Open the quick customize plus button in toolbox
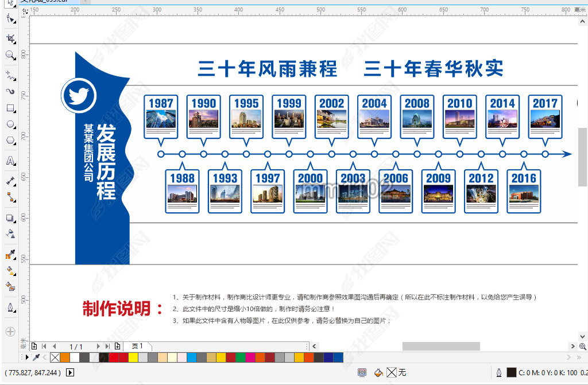This screenshot has height=385, width=588. pos(10,331)
